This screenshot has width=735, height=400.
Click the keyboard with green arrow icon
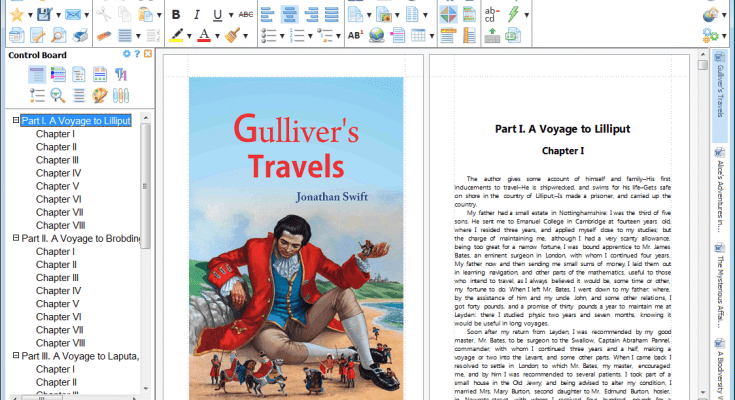coord(492,36)
